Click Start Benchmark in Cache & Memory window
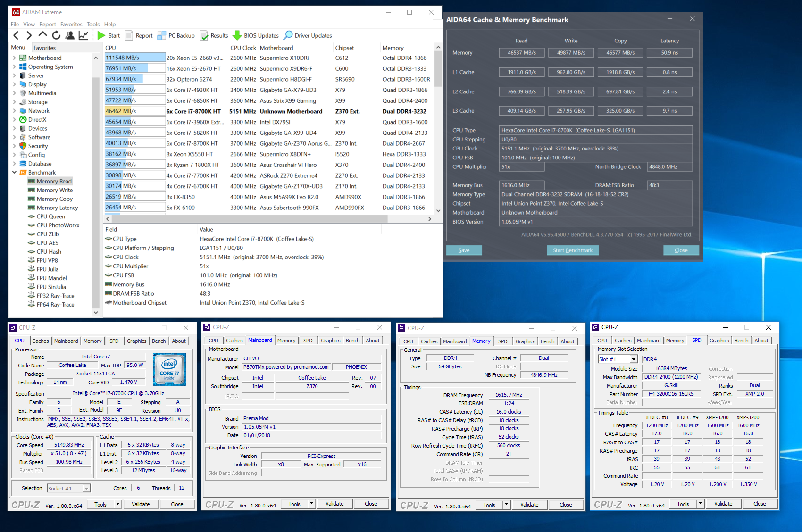This screenshot has width=802, height=532. pyautogui.click(x=572, y=250)
